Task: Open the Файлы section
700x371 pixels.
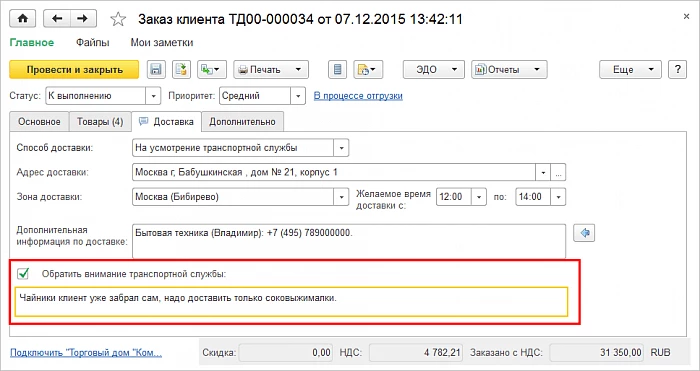Action: [x=92, y=43]
